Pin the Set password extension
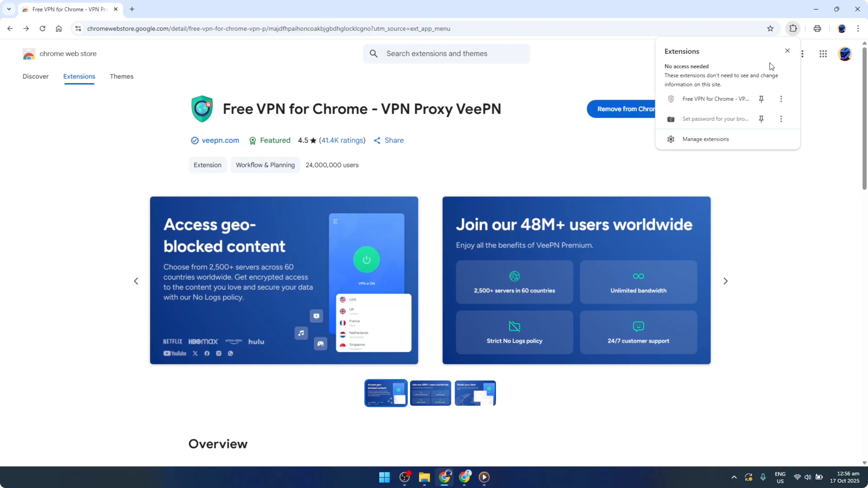 [x=762, y=119]
